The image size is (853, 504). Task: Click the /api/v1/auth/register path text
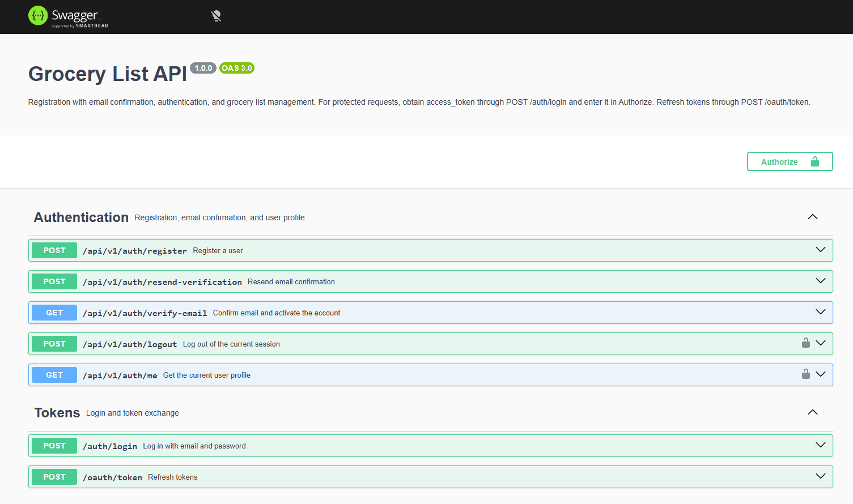click(135, 251)
